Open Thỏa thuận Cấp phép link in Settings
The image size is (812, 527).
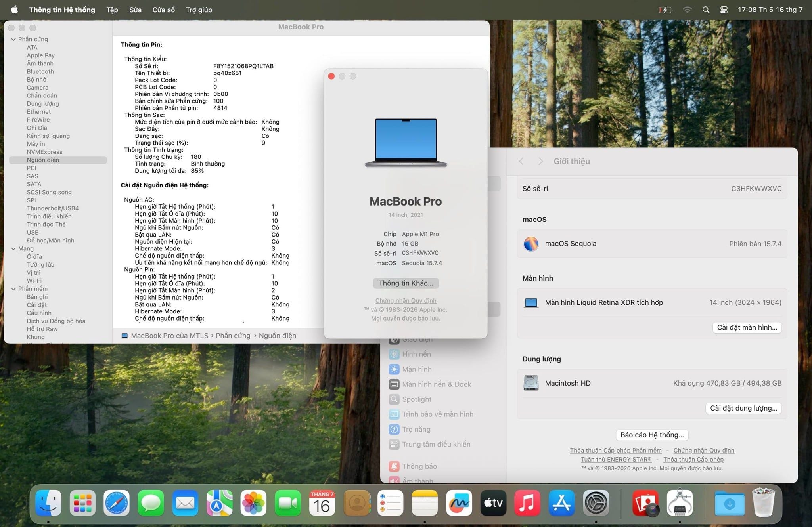click(693, 459)
